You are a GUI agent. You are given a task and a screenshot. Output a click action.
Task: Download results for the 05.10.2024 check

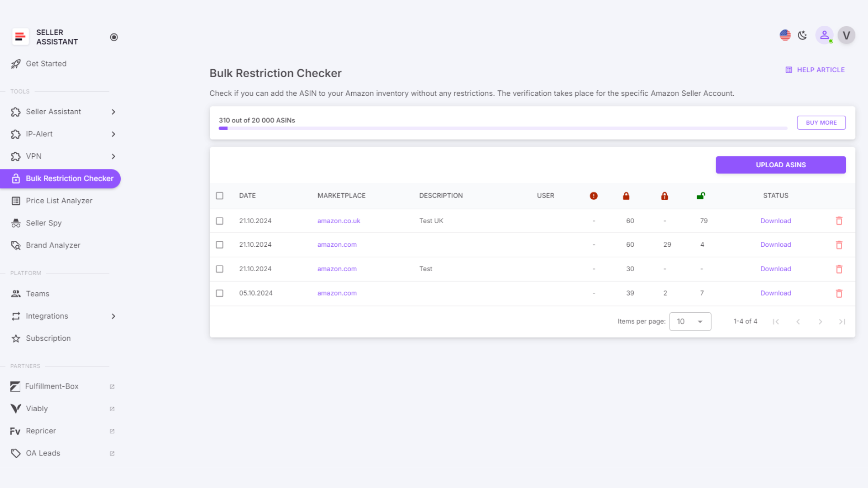tap(775, 293)
